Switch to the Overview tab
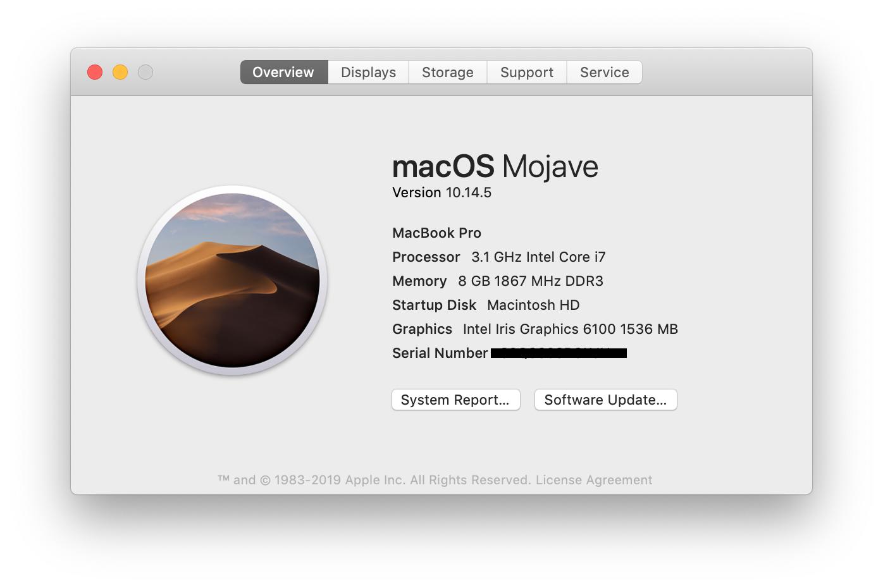 [x=284, y=72]
